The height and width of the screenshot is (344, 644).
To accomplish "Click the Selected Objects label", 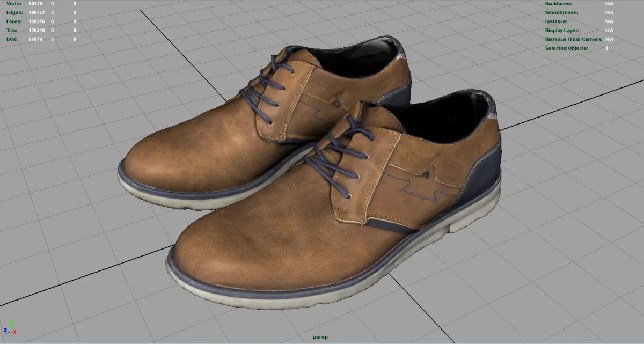I will pos(567,48).
